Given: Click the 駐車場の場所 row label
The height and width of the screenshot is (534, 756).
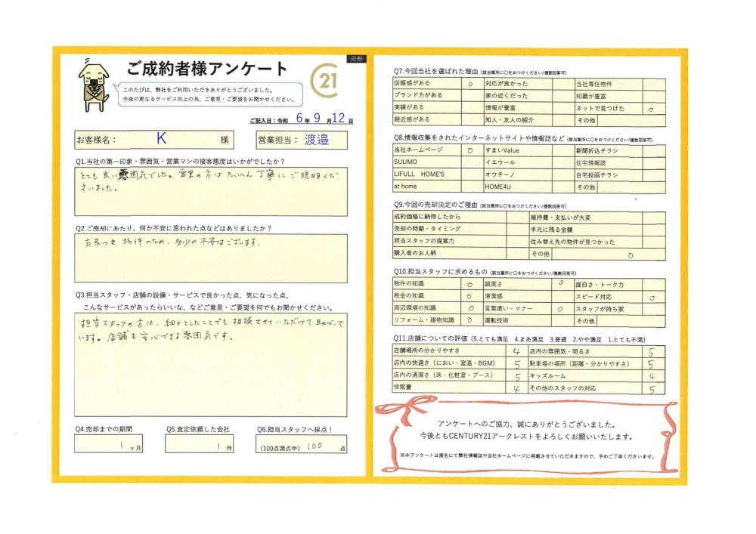Looking at the screenshot, I should click(580, 364).
